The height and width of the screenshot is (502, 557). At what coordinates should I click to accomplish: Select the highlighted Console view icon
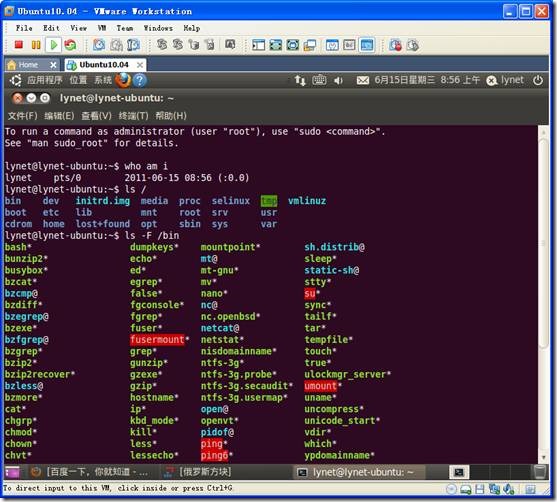pyautogui.click(x=367, y=45)
